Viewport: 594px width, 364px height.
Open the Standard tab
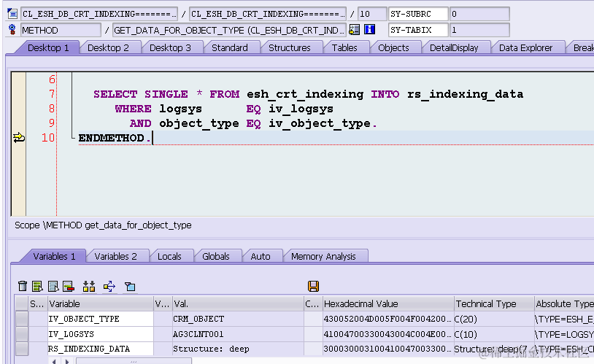230,47
